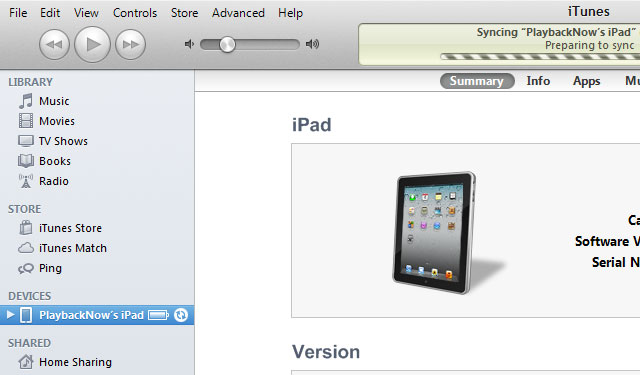This screenshot has width=640, height=375.
Task: Select Radio in the sidebar
Action: 53,181
